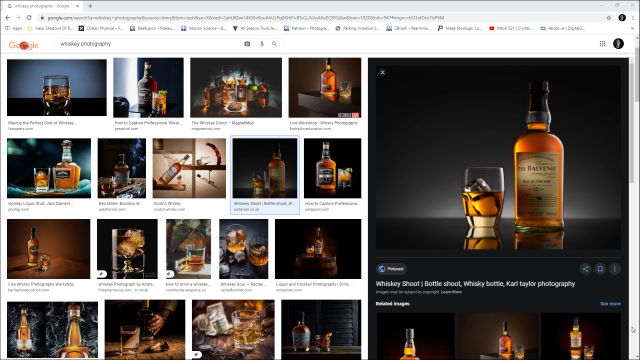Screen dimensions: 640x360
Task: Open The Whiskey Donut MagnetMod thumbnail
Action: pyautogui.click(x=236, y=87)
